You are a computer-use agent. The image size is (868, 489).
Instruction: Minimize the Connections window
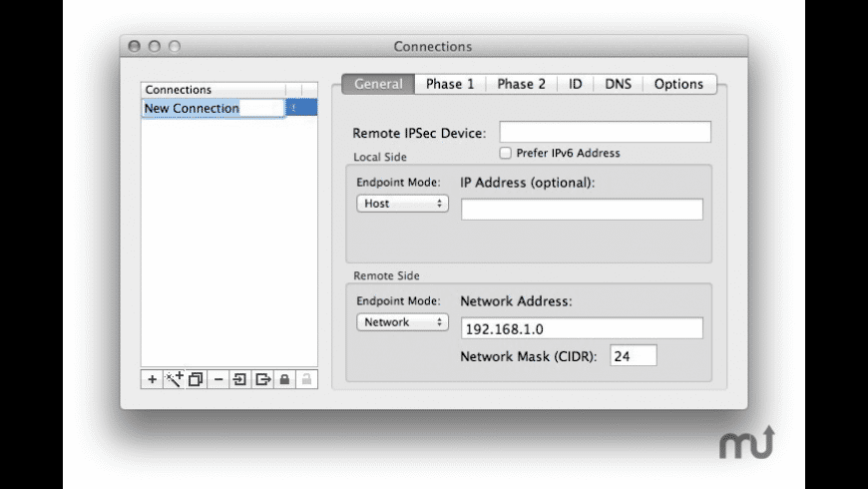point(155,46)
